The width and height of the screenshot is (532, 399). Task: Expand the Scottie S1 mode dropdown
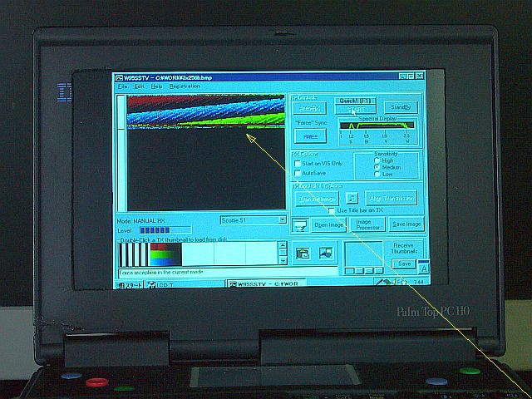coord(282,220)
